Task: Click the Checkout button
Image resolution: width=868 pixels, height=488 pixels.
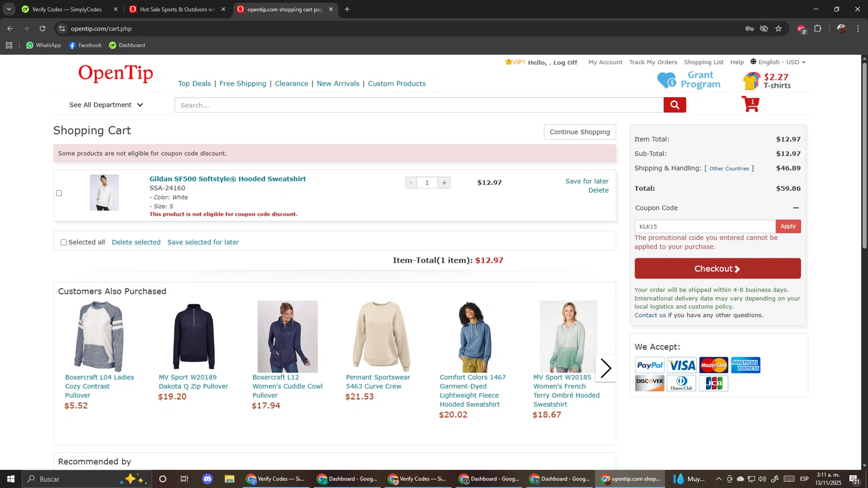Action: (718, 269)
